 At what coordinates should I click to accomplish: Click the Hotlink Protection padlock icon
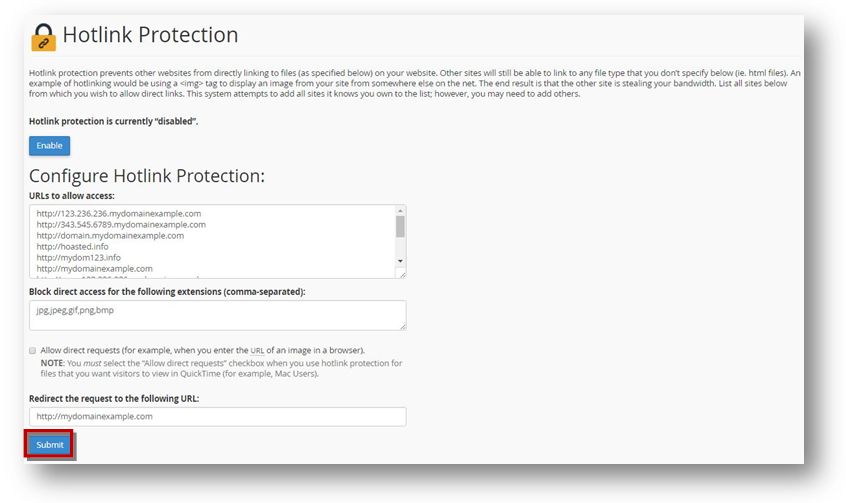click(43, 37)
